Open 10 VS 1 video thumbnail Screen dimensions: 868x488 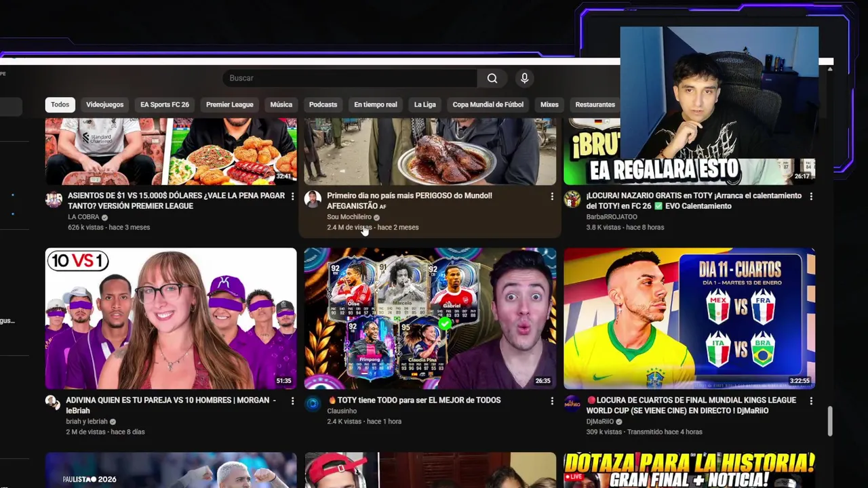[171, 319]
